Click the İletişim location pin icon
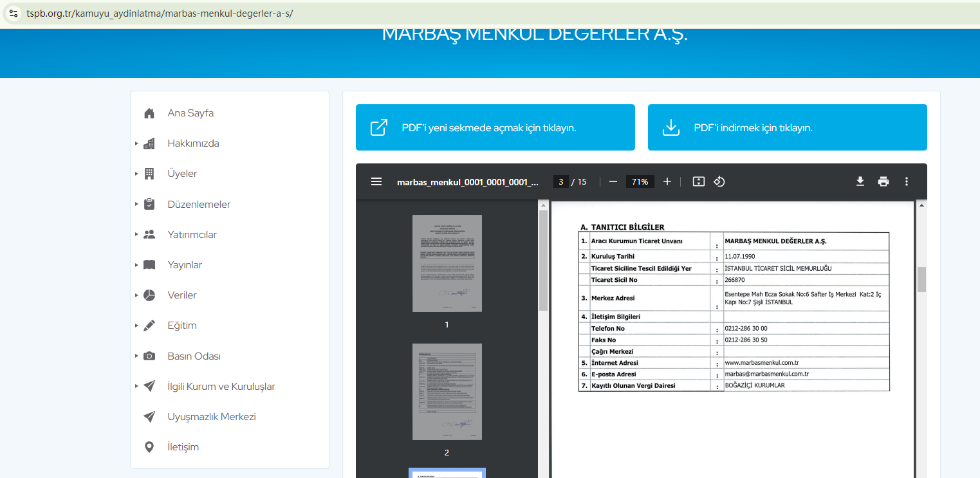 coord(149,447)
